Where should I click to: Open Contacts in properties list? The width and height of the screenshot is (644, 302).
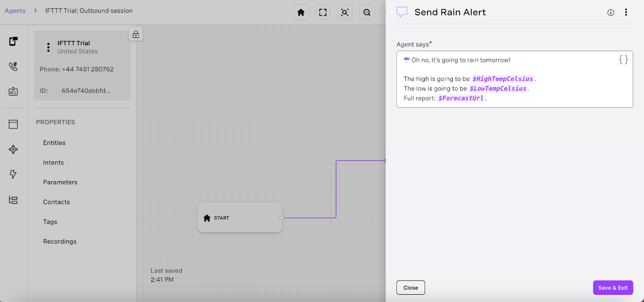(56, 202)
